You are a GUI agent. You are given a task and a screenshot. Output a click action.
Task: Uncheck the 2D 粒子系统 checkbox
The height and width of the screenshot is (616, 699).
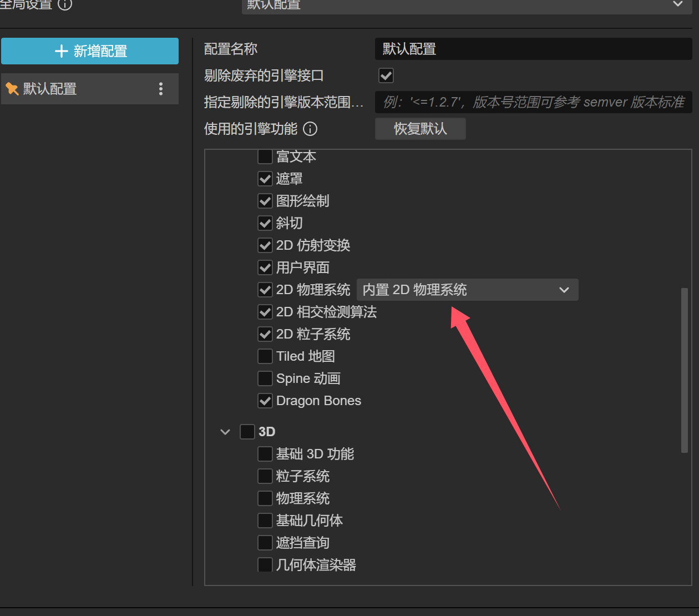(265, 334)
